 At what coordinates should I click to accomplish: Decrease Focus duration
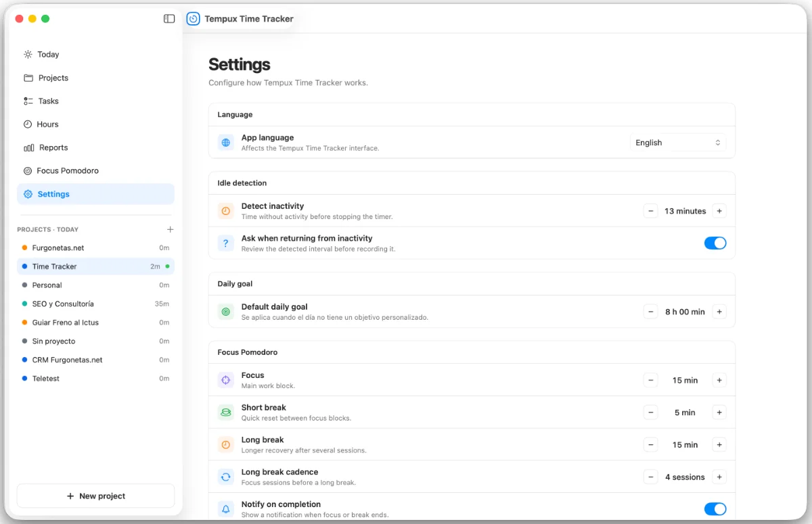pyautogui.click(x=651, y=380)
